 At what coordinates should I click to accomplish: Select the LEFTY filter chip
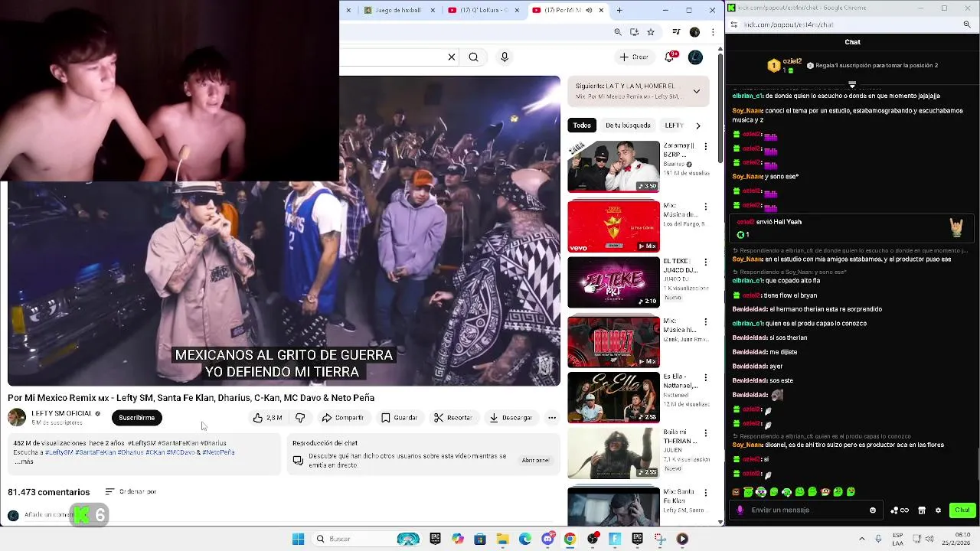coord(674,126)
